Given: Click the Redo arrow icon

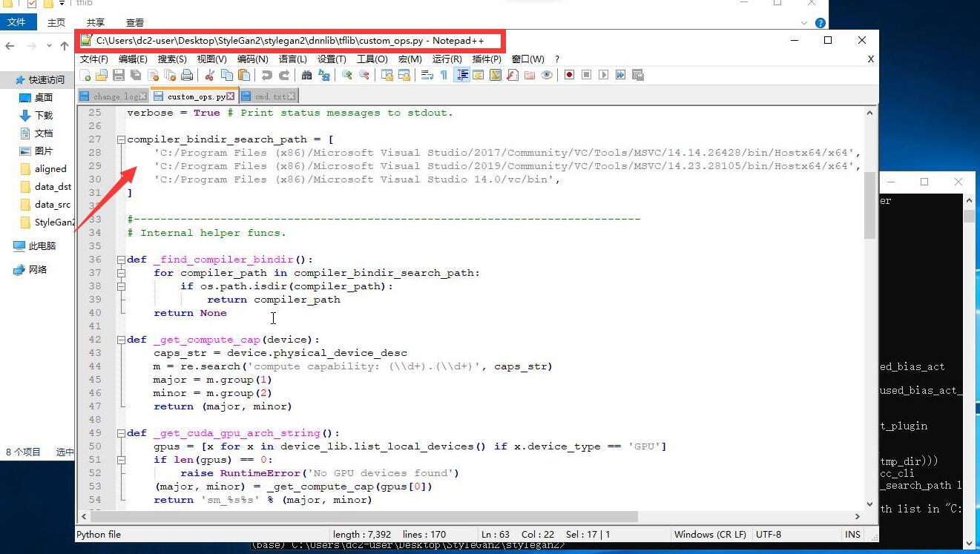Looking at the screenshot, I should click(x=284, y=75).
